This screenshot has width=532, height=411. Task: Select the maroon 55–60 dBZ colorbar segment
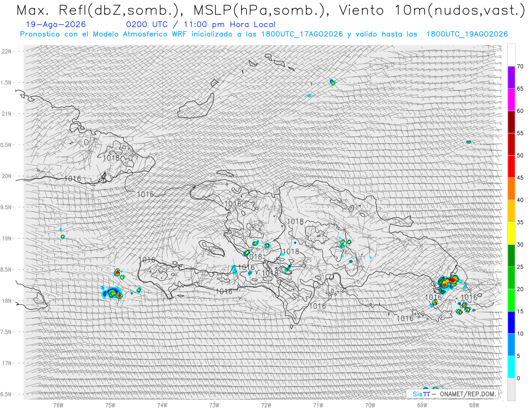(511, 122)
